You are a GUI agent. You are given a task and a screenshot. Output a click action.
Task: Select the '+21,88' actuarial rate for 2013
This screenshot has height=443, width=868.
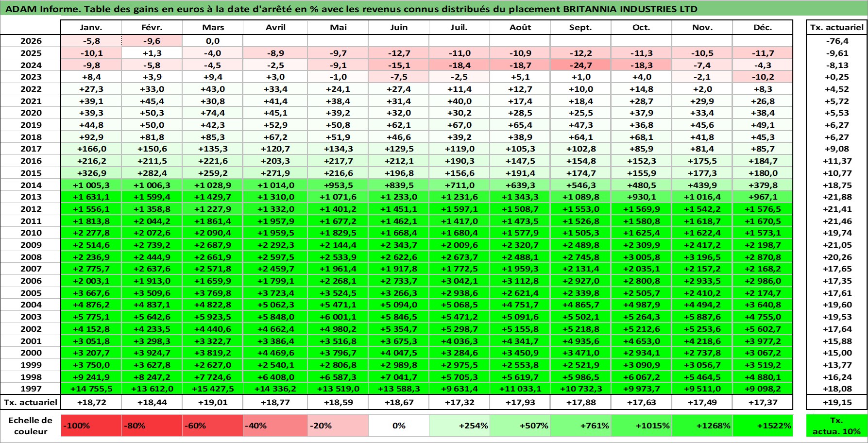836,197
